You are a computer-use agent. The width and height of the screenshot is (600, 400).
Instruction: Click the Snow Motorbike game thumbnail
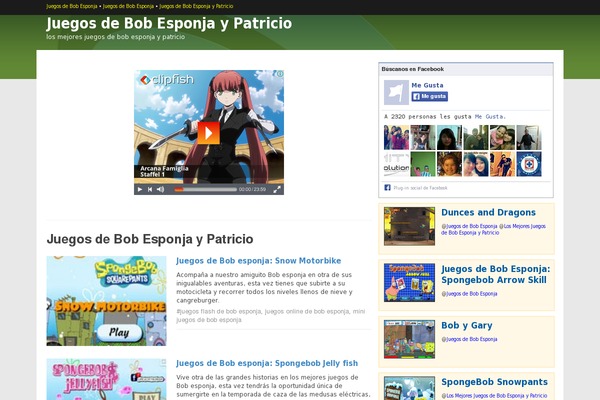click(x=106, y=301)
